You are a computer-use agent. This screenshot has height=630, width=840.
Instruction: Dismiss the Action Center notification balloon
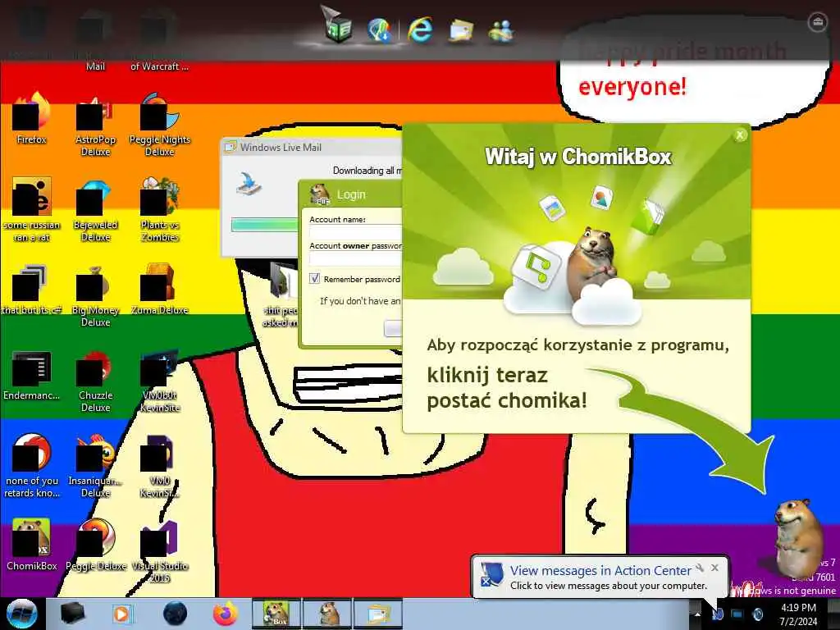click(x=714, y=568)
